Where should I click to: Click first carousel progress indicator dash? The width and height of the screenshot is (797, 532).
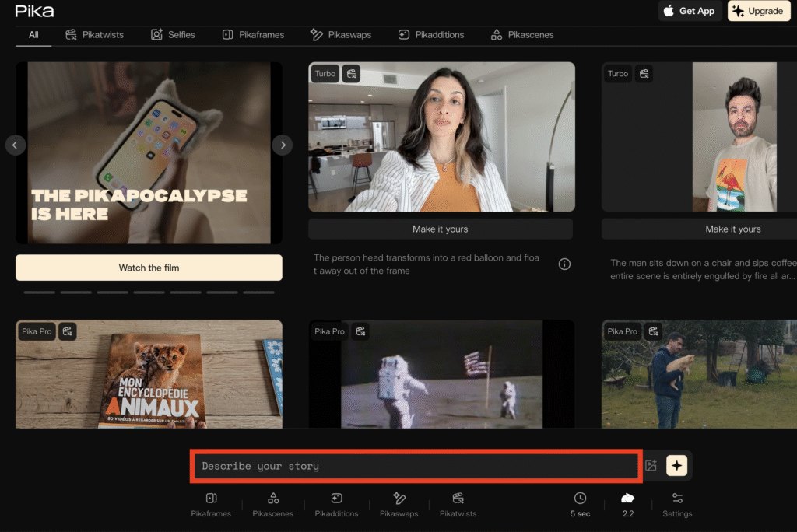pyautogui.click(x=40, y=292)
